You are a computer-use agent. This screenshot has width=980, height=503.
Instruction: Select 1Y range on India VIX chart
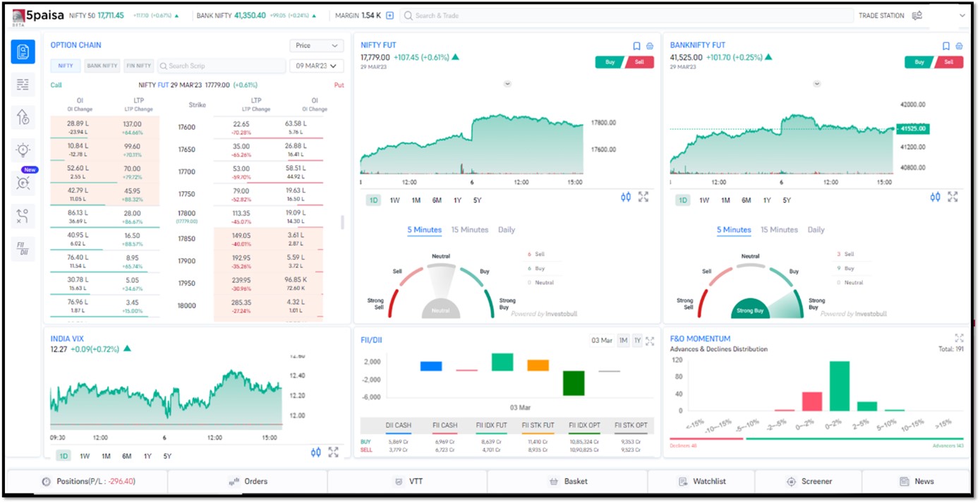pos(147,456)
